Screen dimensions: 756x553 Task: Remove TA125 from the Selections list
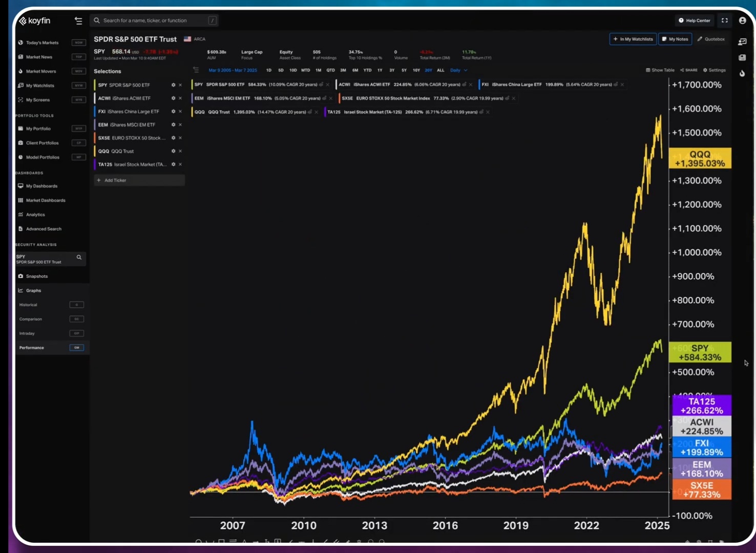tap(180, 164)
